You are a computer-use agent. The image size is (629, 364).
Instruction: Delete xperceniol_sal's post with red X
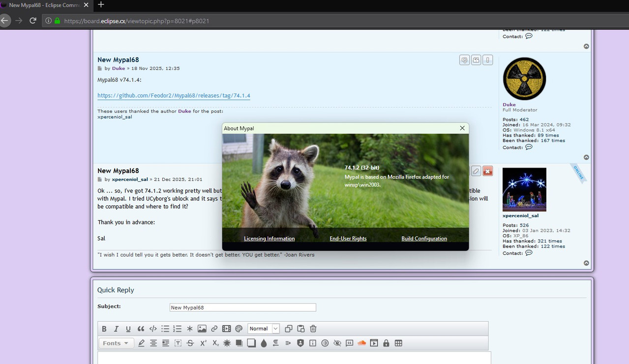click(488, 171)
